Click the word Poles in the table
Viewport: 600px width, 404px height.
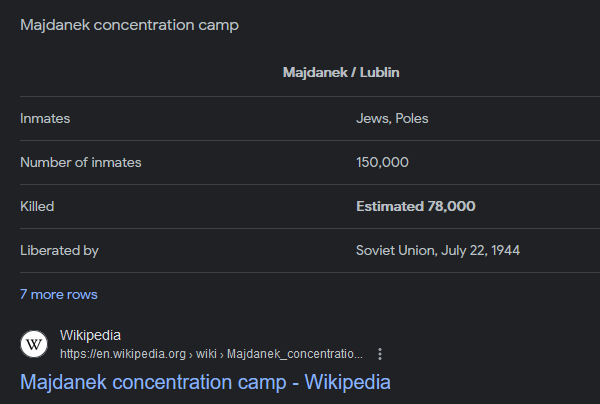pyautogui.click(x=412, y=119)
